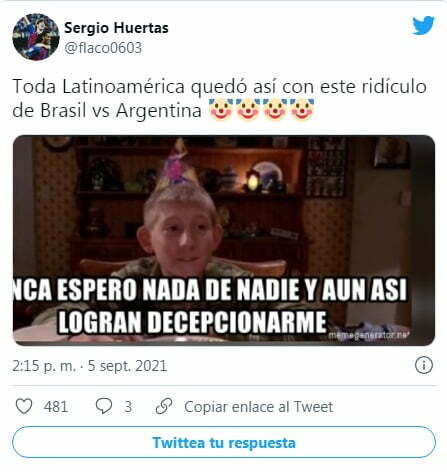The height and width of the screenshot is (472, 447).
Task: Visit the @flaco0603 handle
Action: coord(103,48)
